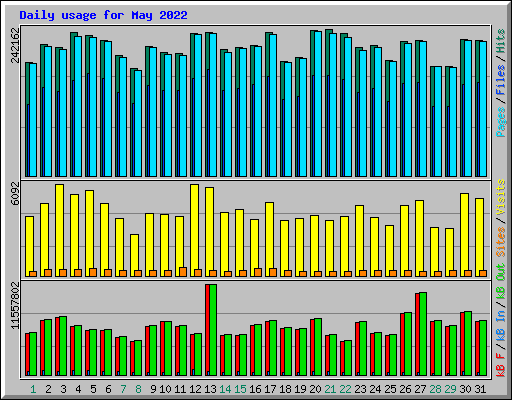Click day 16 on the x-axis
The height and width of the screenshot is (400, 512).
[255, 389]
